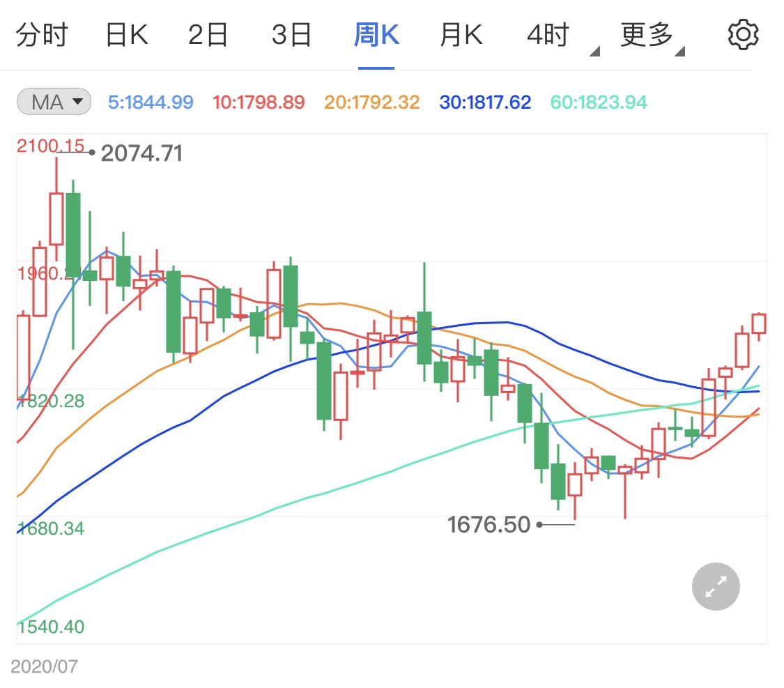Image resolution: width=784 pixels, height=688 pixels.
Task: Click the MA5 value 5:1844.99
Action: click(x=151, y=102)
